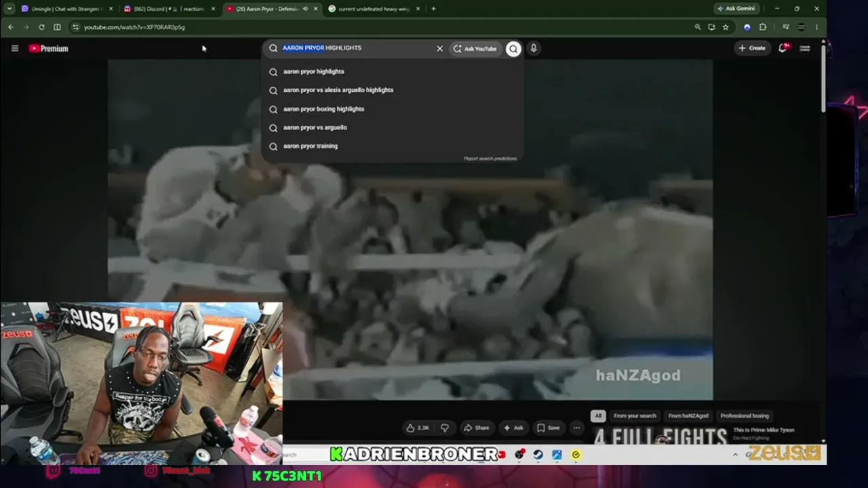This screenshot has height=488, width=868.
Task: Submit search with magnifier button
Action: point(513,48)
